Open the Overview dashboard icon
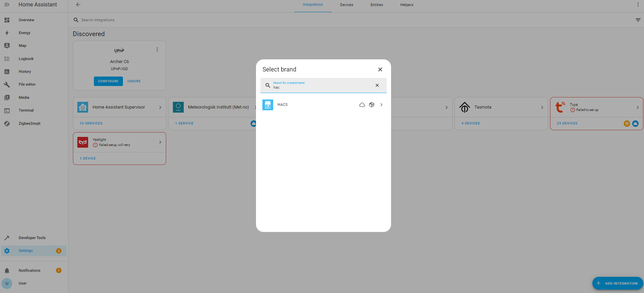644x293 pixels. [7, 20]
